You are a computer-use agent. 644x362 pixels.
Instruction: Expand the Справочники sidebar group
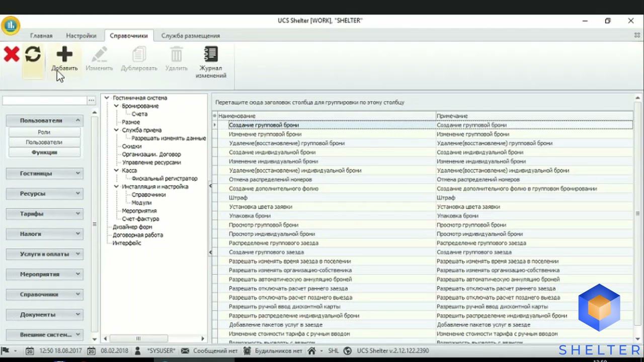[x=78, y=294]
